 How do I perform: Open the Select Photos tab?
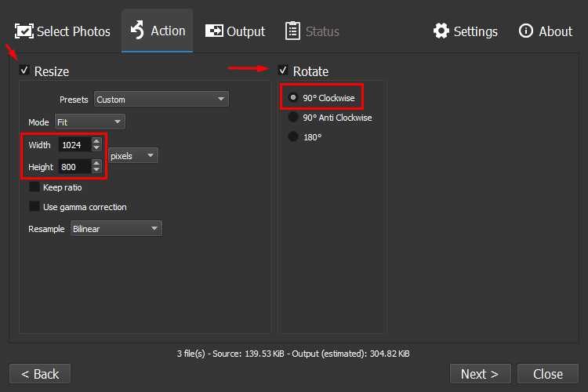pyautogui.click(x=63, y=31)
